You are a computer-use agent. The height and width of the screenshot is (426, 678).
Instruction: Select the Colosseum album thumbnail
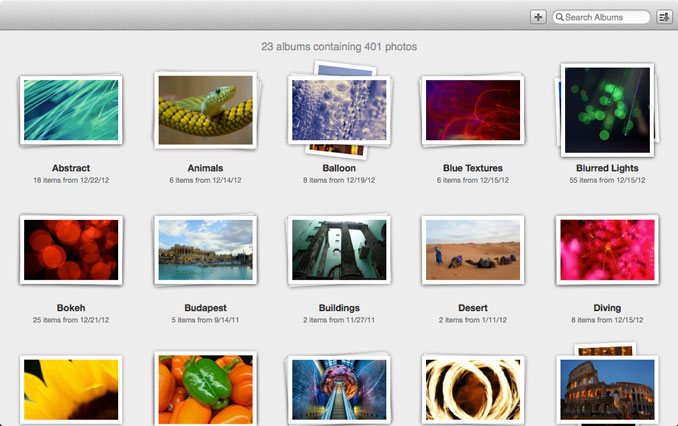(607, 389)
